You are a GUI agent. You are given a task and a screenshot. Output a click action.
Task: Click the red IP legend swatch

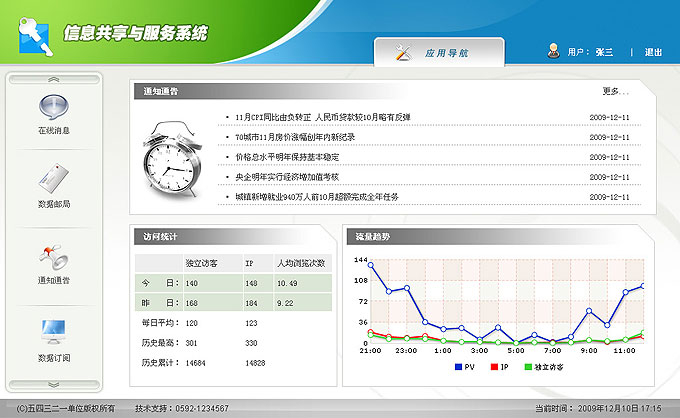(x=493, y=367)
